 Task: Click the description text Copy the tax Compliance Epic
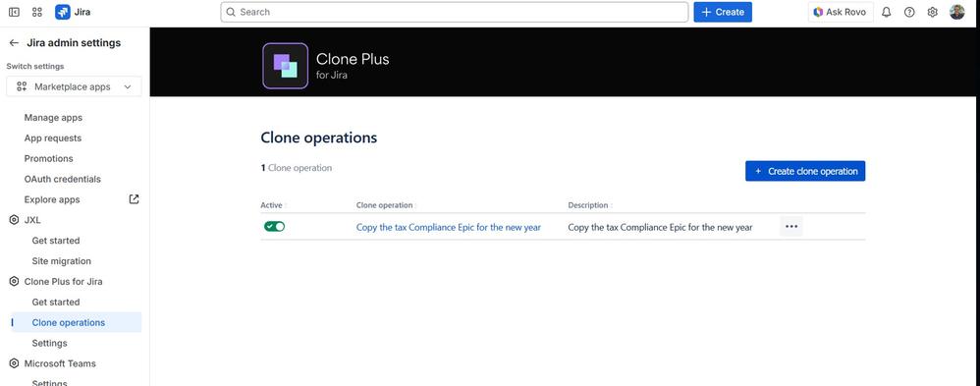click(660, 227)
